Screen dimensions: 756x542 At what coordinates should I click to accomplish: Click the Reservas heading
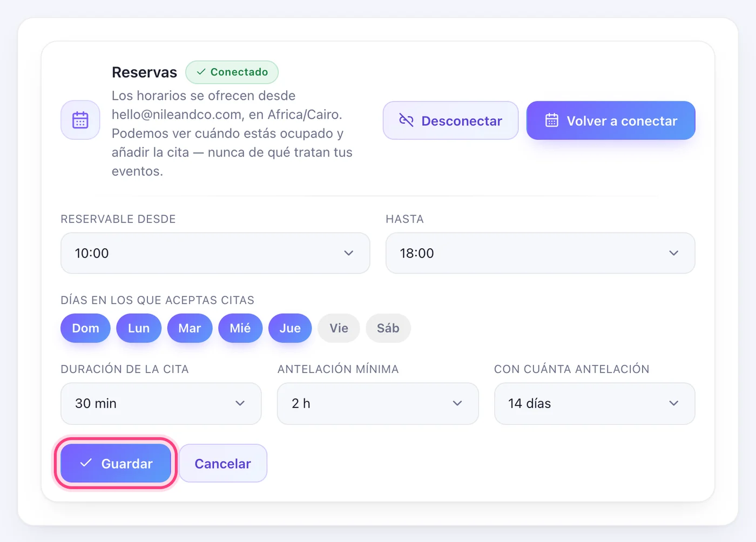pyautogui.click(x=144, y=72)
